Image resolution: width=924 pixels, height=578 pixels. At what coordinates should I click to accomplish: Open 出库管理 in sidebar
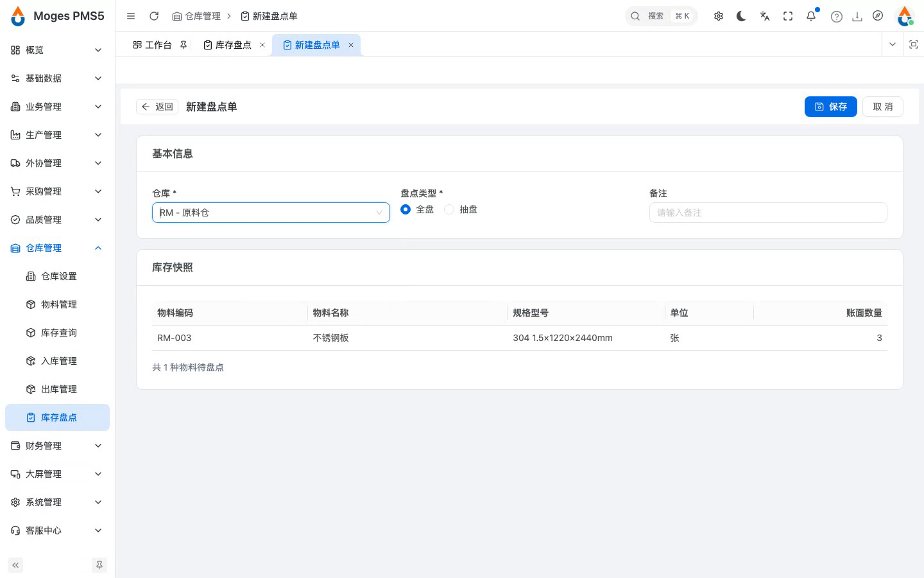[x=56, y=389]
